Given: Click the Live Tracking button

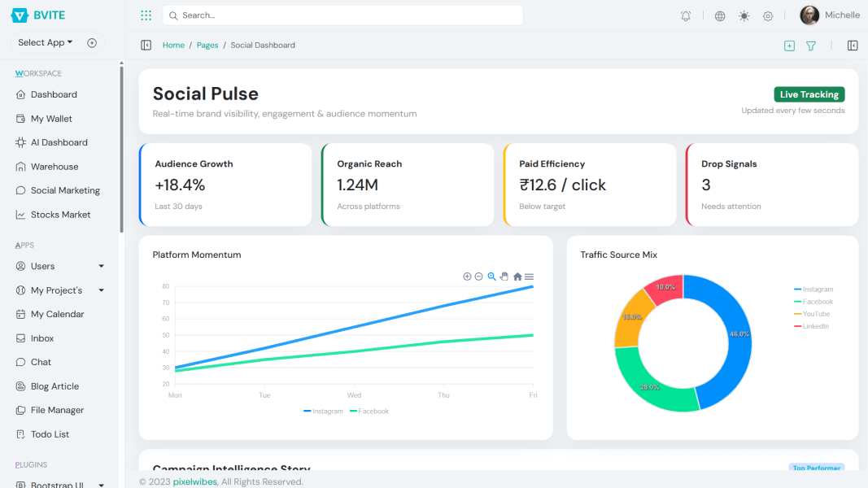Looking at the screenshot, I should [809, 94].
